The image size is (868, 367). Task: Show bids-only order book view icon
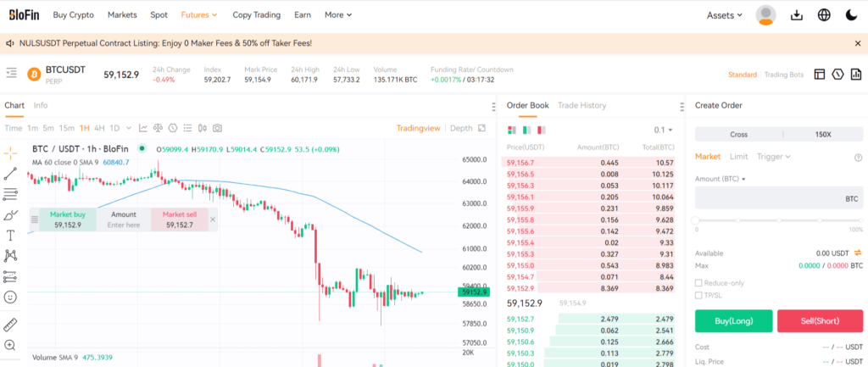click(x=526, y=130)
